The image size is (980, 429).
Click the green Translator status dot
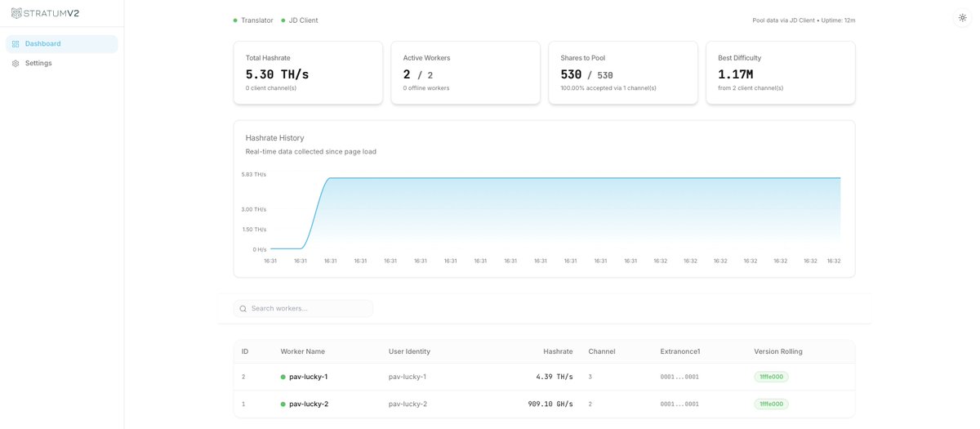coord(235,20)
